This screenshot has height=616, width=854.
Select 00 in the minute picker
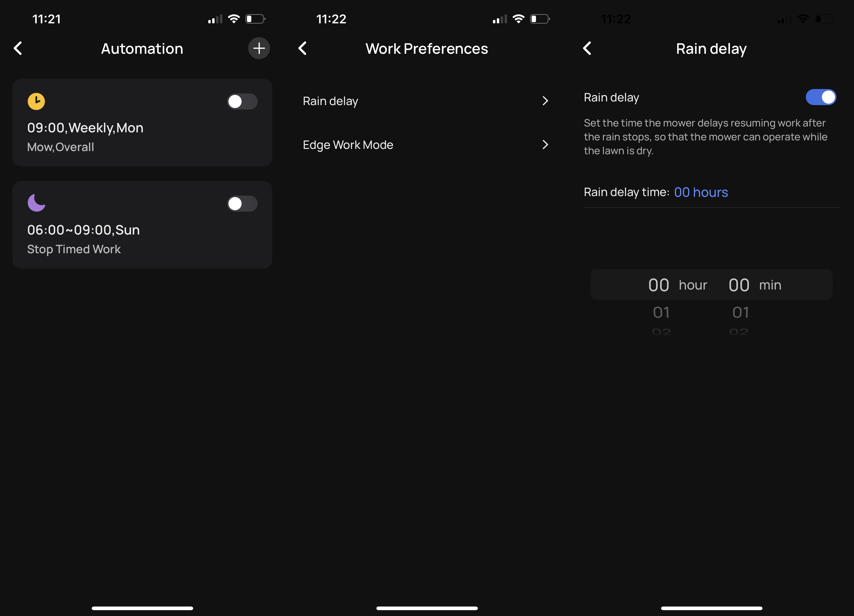tap(739, 285)
